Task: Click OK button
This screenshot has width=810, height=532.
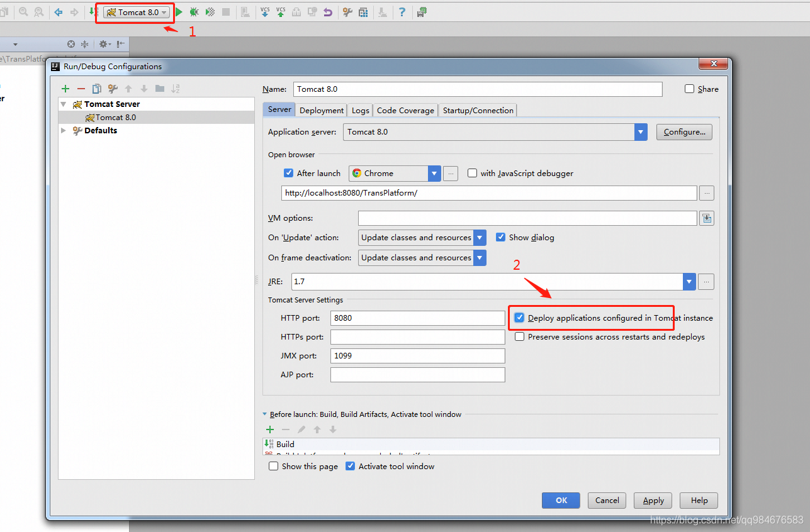Action: (x=561, y=501)
